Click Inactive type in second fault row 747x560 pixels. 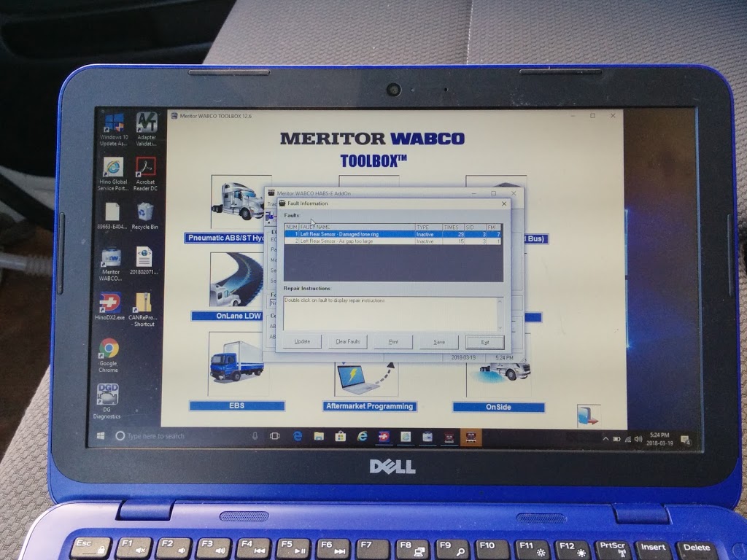point(429,241)
